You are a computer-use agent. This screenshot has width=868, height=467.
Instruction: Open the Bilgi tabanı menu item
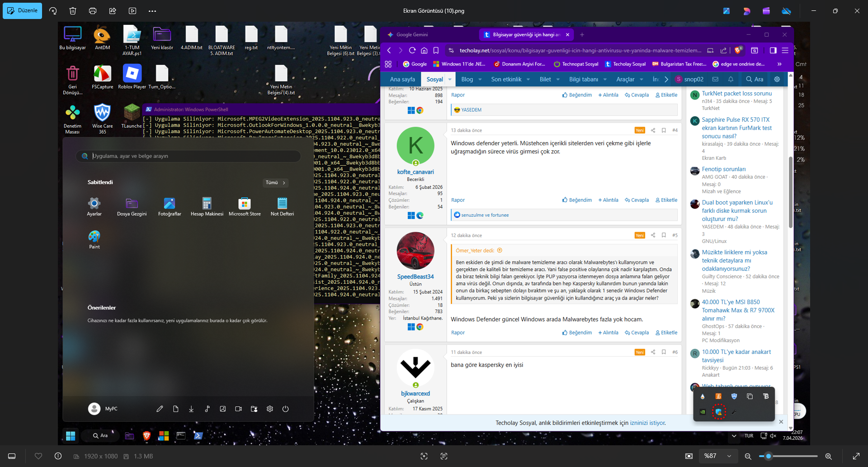click(x=584, y=79)
